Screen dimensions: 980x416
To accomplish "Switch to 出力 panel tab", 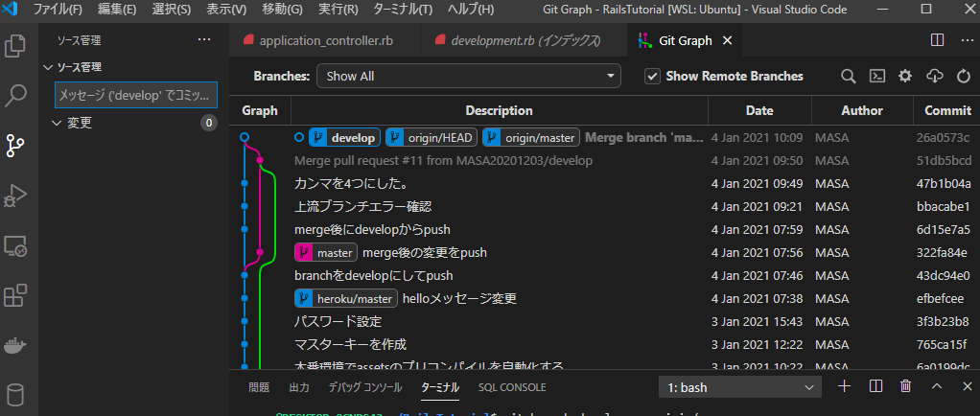I will 299,387.
